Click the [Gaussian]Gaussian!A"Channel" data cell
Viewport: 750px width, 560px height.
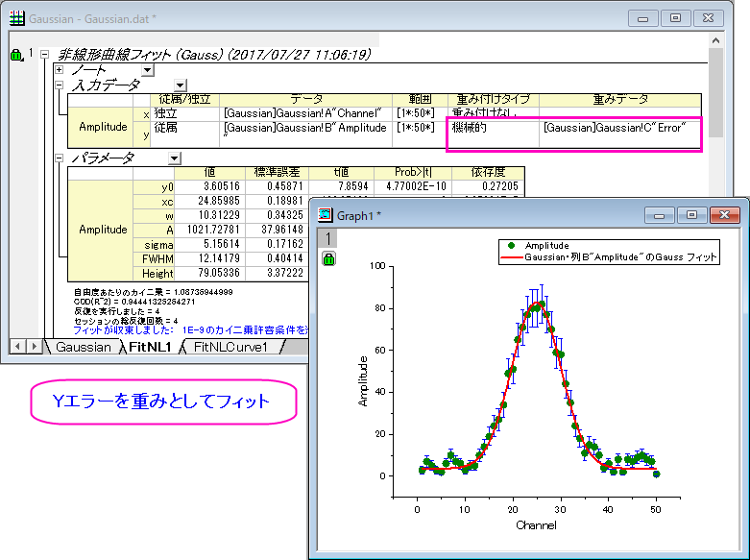(x=306, y=113)
